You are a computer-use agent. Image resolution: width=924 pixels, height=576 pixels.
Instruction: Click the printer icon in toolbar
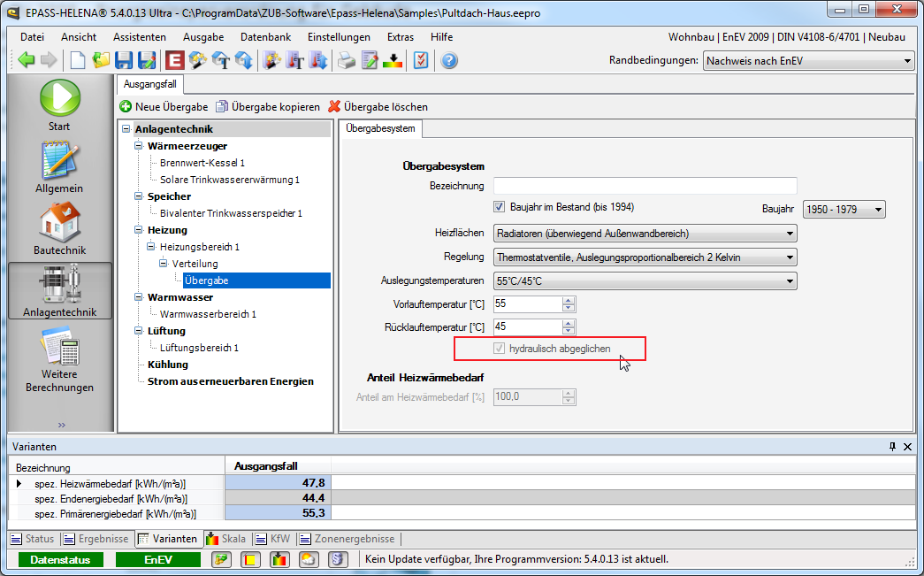347,60
